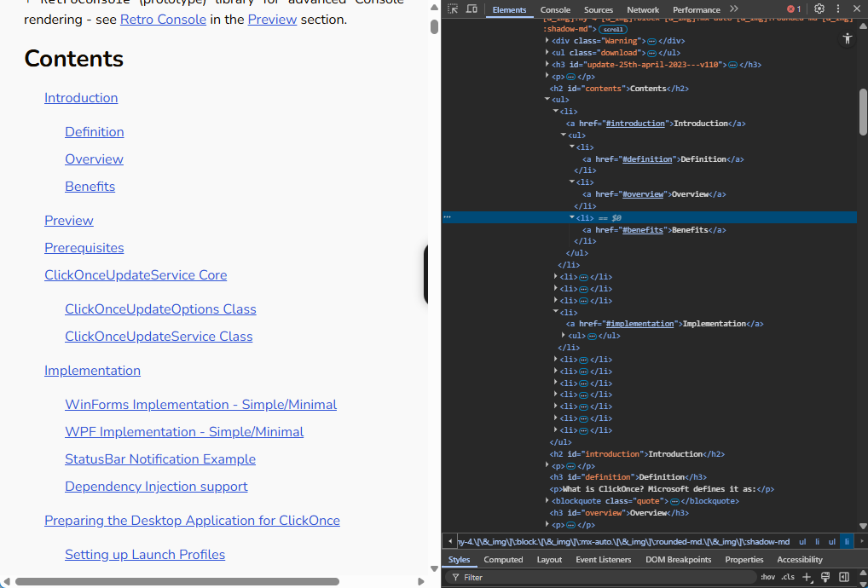868x588 pixels.
Task: Click the #benefits href in DOM tree
Action: pos(643,230)
